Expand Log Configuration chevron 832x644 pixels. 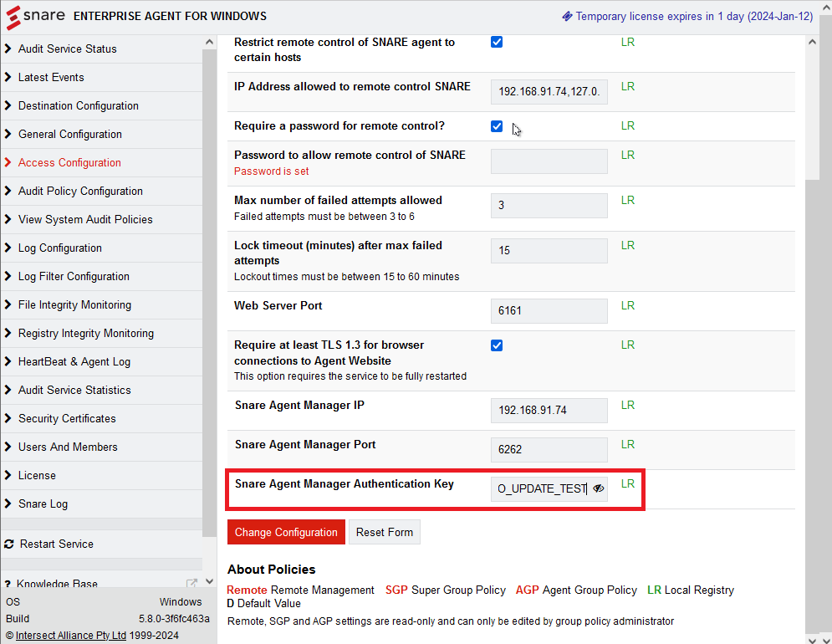[x=8, y=248]
